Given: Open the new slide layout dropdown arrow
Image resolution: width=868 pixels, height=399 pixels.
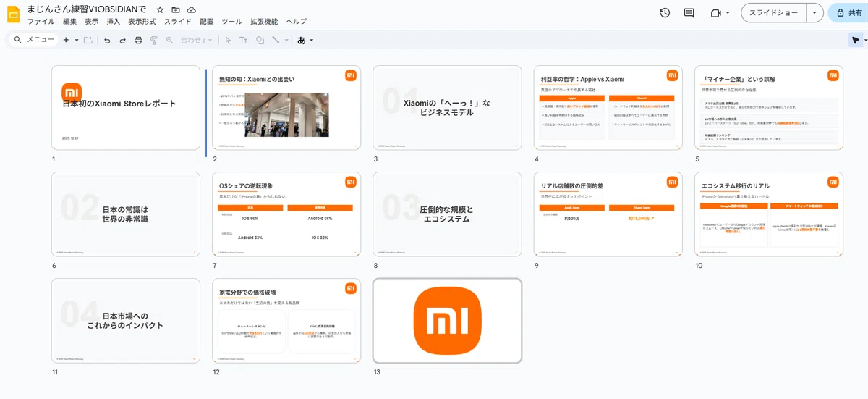Looking at the screenshot, I should pos(76,40).
